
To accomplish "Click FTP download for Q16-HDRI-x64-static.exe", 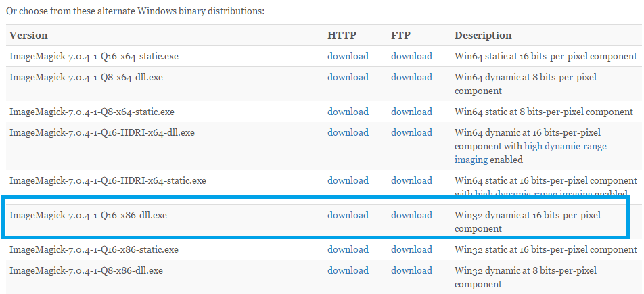I will 411,180.
